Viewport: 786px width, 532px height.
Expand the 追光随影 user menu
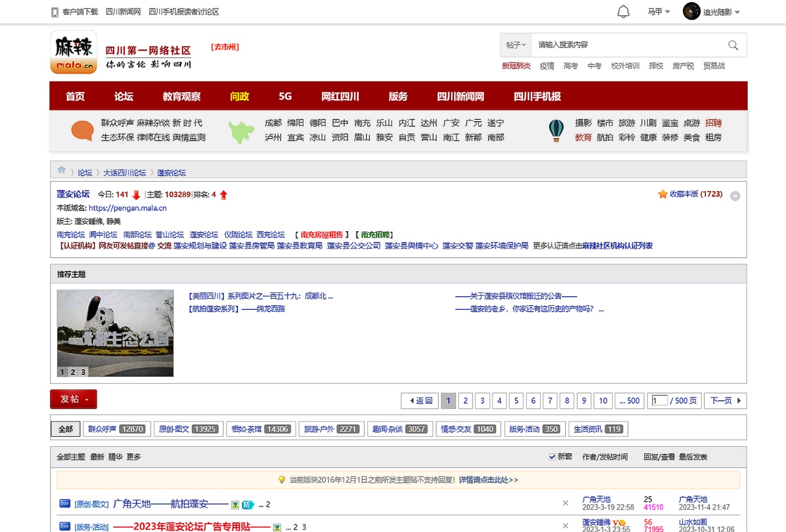[x=721, y=12]
